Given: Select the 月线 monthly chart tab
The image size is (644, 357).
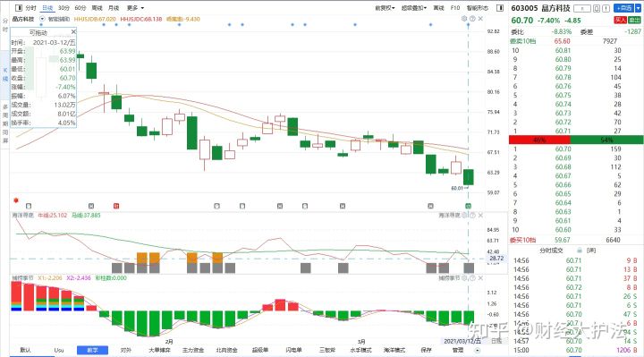Looking at the screenshot, I should coord(114,8).
